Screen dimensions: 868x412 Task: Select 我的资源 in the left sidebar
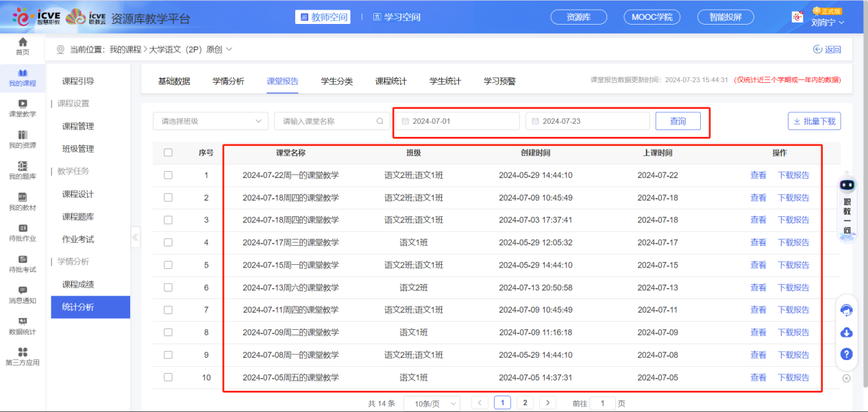point(23,138)
